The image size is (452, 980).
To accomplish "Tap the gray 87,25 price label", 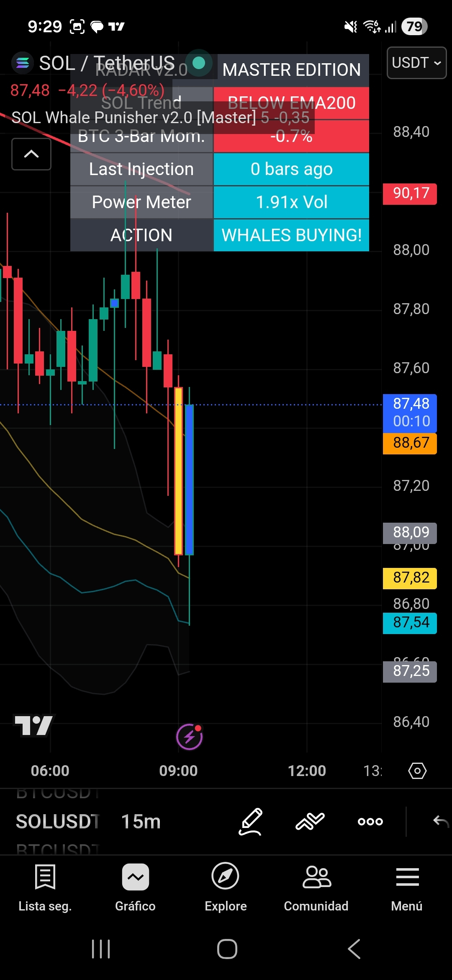I will pos(410,671).
